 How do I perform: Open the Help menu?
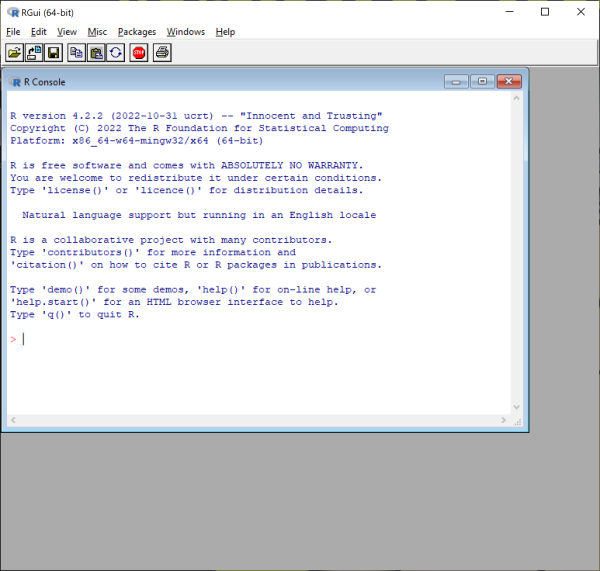(225, 32)
